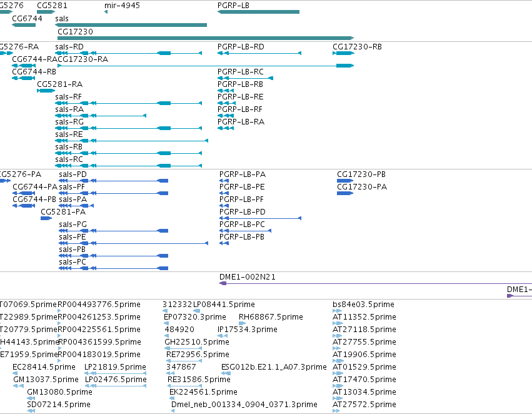This screenshot has width=532, height=414.
Task: Click the sals-RB transcript label
Action: point(69,147)
